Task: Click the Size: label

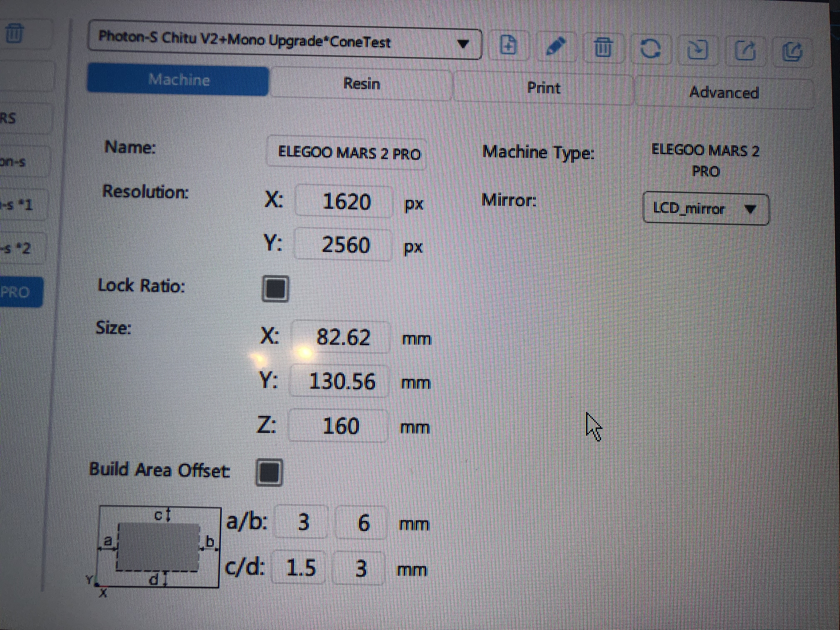Action: tap(114, 327)
